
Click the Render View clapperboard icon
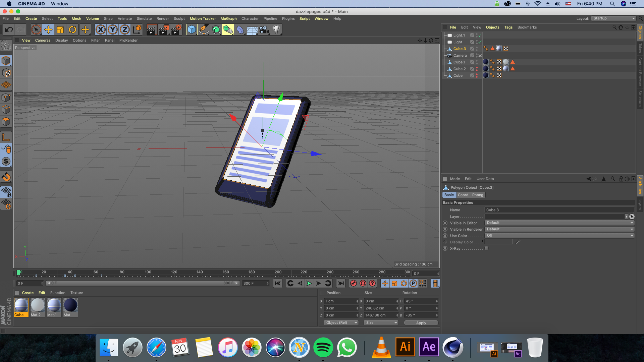click(x=152, y=30)
